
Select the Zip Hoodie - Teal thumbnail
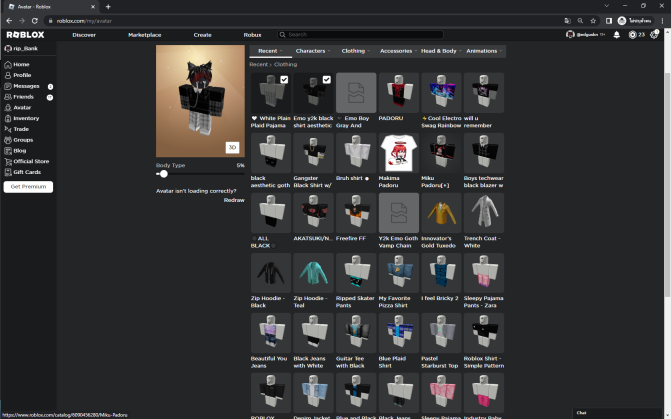[313, 273]
